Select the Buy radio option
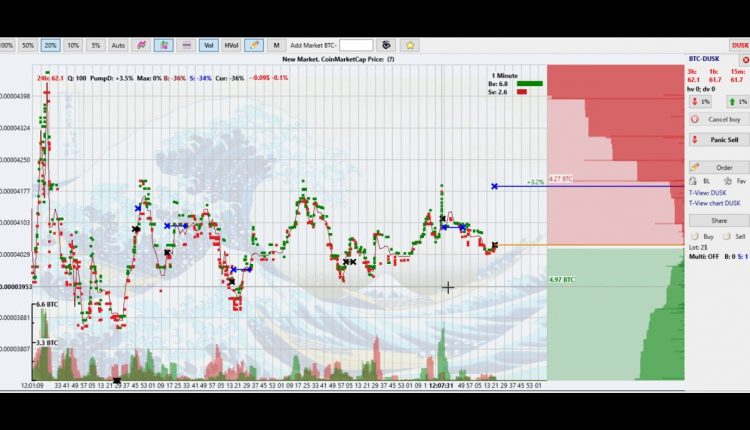The width and height of the screenshot is (750, 430). click(695, 236)
